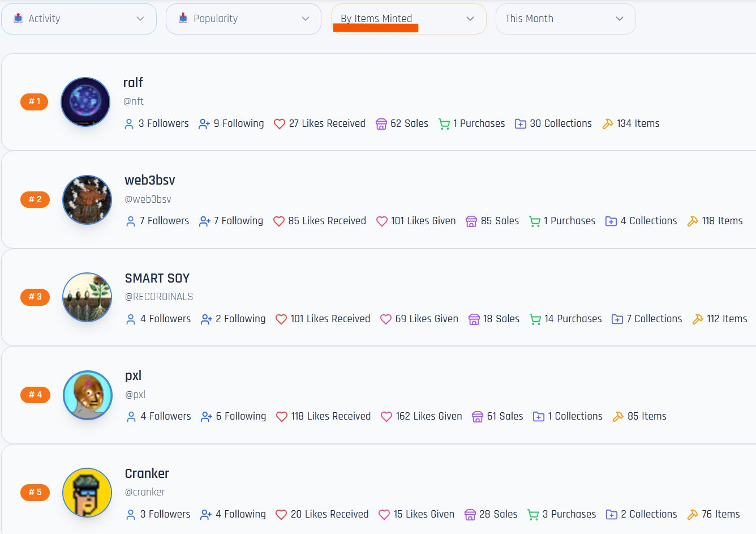Click web3bsv's avatar thumbnail
Image resolution: width=756 pixels, height=534 pixels.
(x=87, y=199)
